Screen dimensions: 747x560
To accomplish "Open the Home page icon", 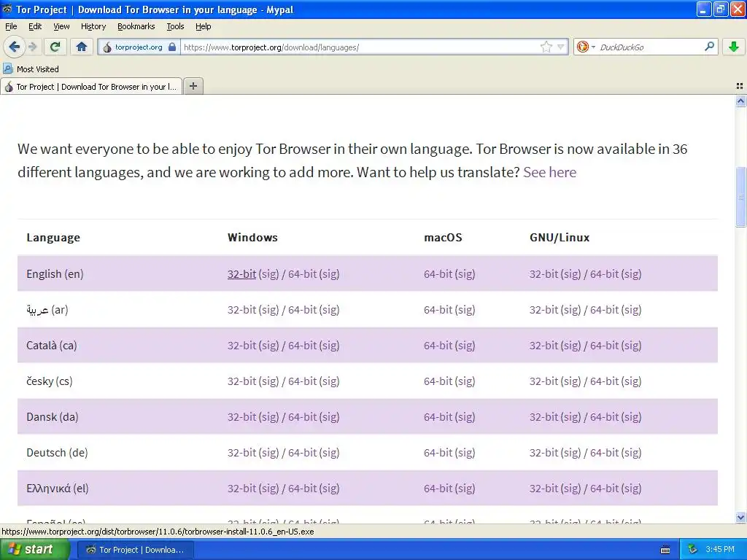I will [82, 47].
